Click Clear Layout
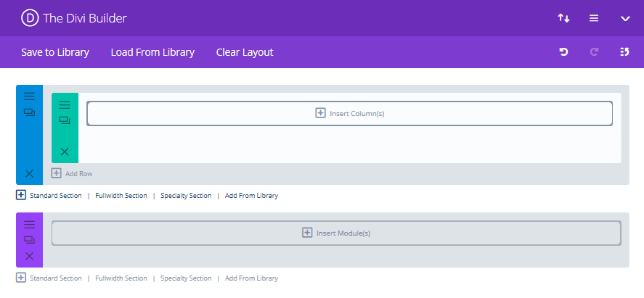This screenshot has width=644, height=298. pos(245,52)
